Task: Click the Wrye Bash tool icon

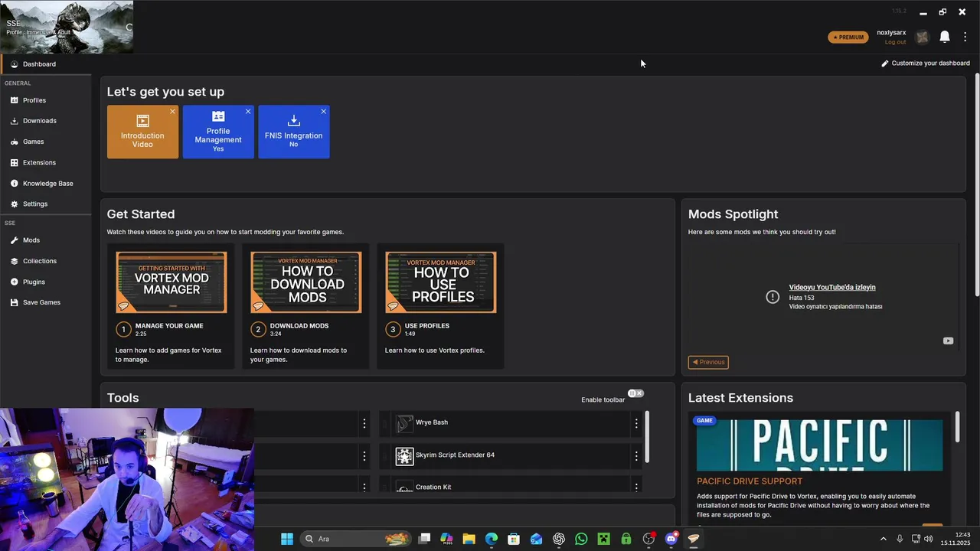Action: pos(404,422)
